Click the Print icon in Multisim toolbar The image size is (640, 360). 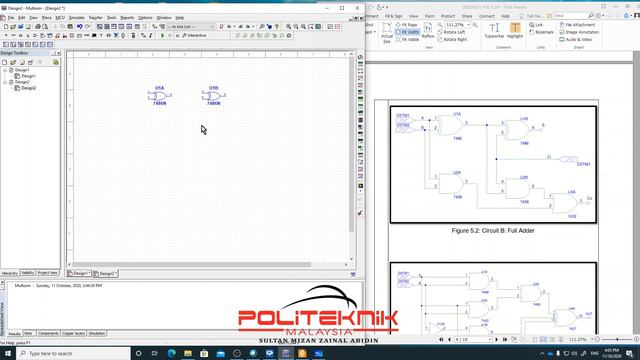[37, 27]
